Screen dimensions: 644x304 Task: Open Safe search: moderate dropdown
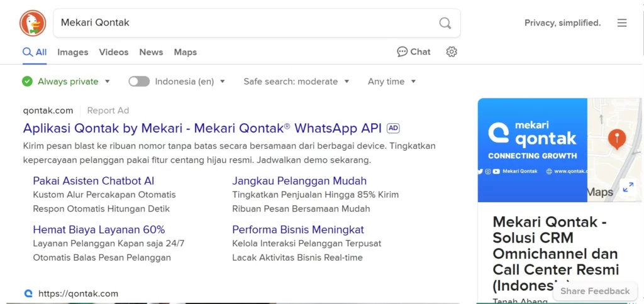296,81
